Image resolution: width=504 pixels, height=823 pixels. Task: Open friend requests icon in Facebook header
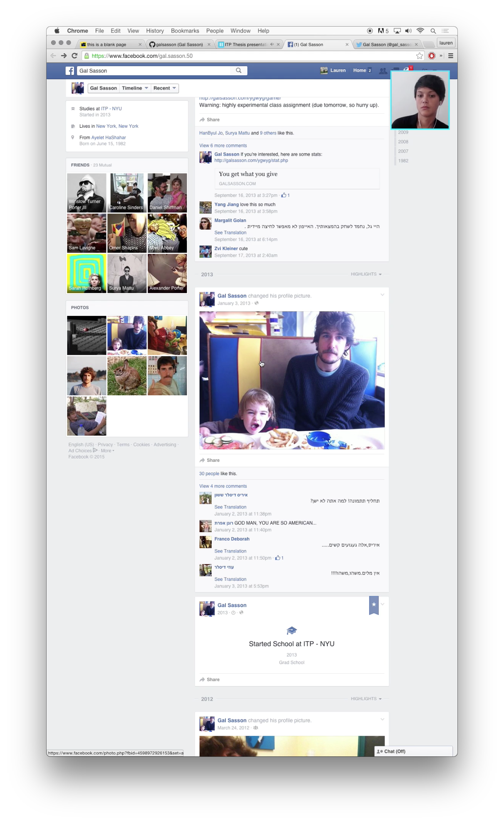tap(383, 71)
